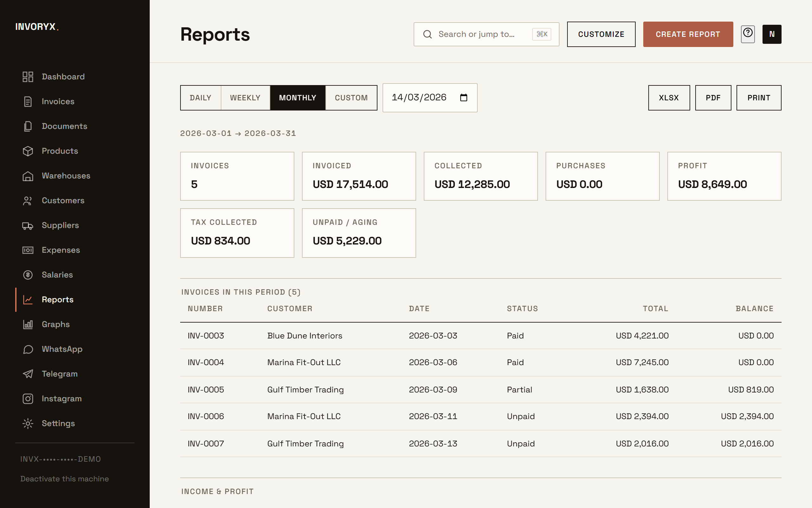Viewport: 812px width, 508px height.
Task: Click the Expenses banknote icon
Action: [x=28, y=250]
